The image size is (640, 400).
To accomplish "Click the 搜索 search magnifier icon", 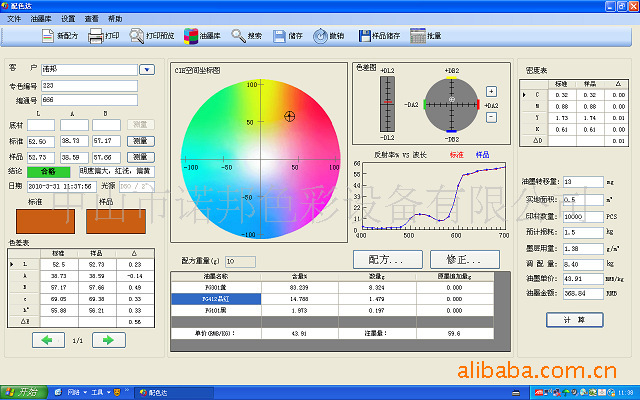I will click(x=238, y=36).
